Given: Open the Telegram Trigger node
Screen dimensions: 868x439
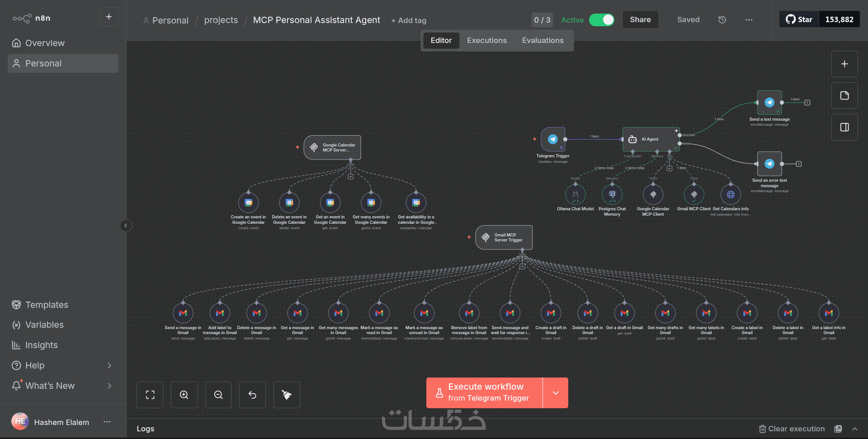Looking at the screenshot, I should click(x=553, y=139).
